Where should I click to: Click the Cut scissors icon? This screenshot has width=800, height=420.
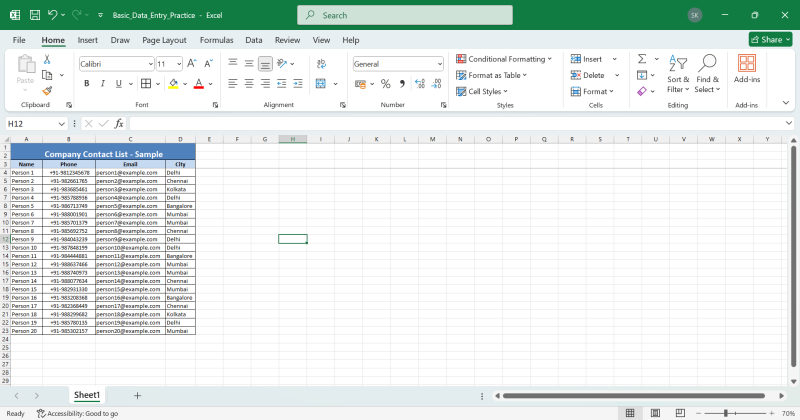click(x=47, y=60)
